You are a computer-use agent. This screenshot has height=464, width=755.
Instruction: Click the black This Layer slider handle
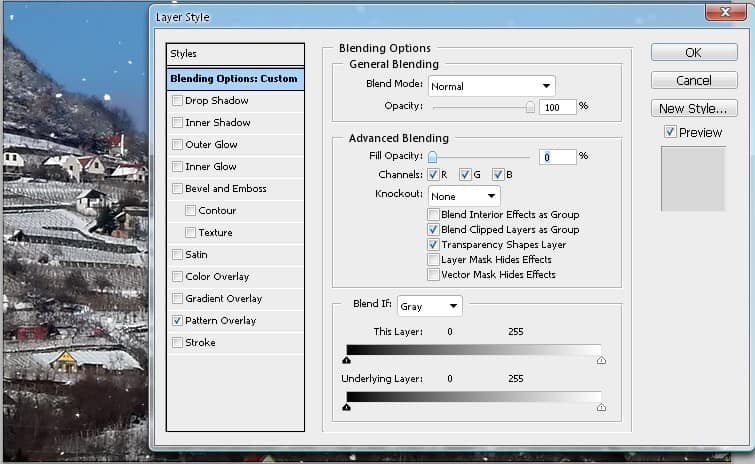pos(346,360)
